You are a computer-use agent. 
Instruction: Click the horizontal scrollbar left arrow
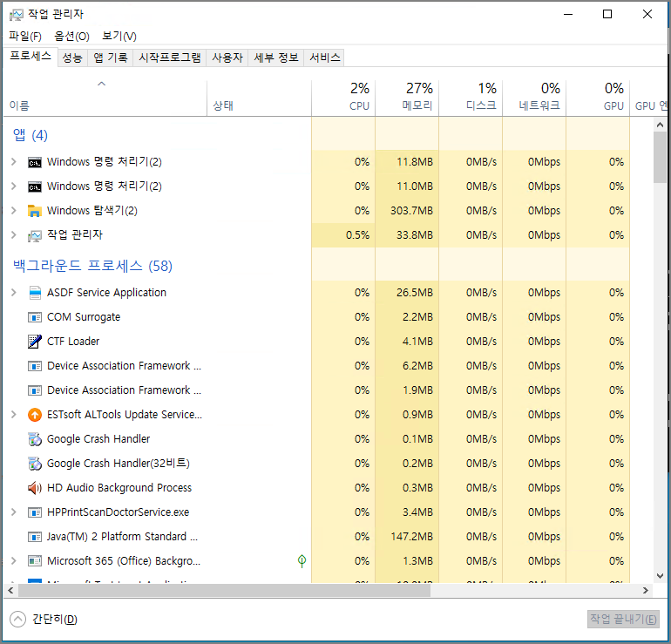click(x=10, y=591)
